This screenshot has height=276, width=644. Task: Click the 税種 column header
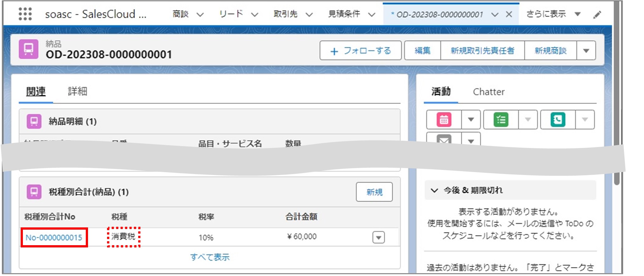click(x=119, y=217)
